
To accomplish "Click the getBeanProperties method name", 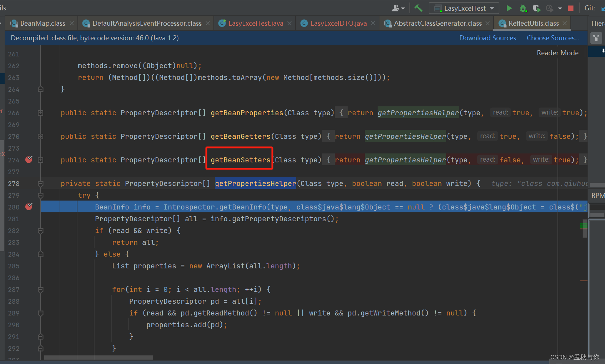I will tap(247, 113).
